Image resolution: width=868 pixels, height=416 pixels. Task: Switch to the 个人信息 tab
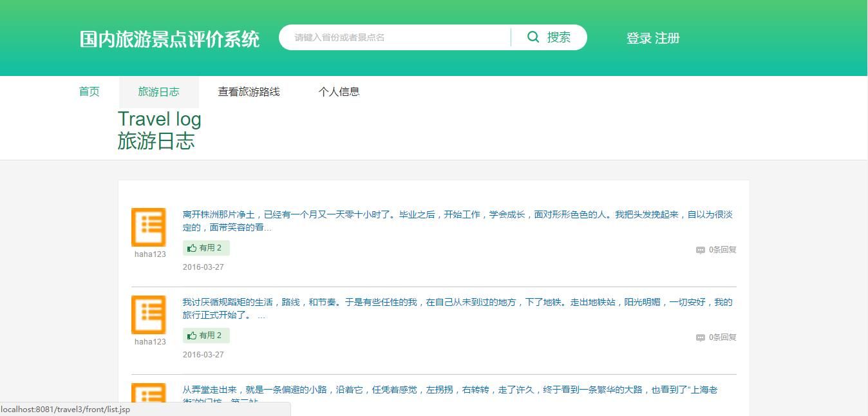[339, 91]
